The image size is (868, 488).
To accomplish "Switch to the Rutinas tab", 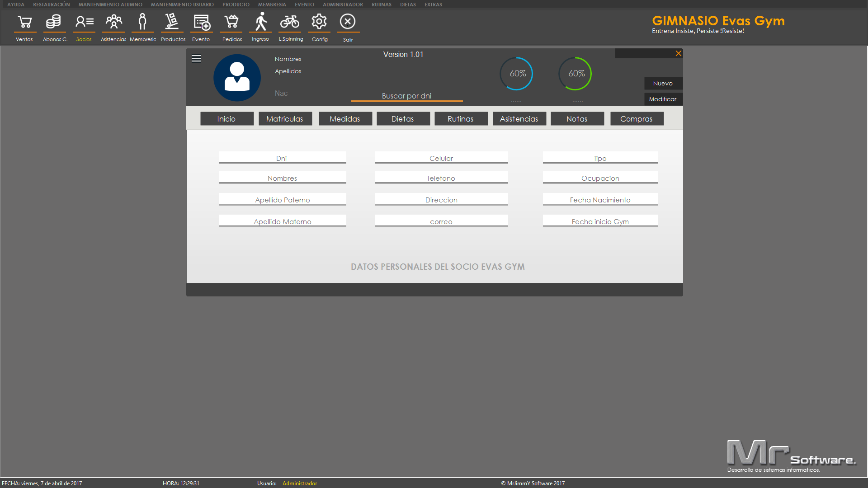I will click(x=461, y=119).
